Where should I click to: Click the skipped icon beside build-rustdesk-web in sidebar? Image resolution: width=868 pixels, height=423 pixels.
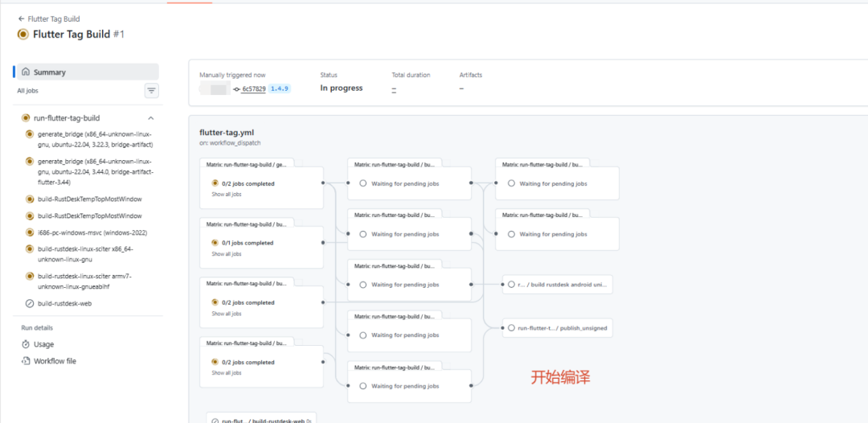(30, 303)
